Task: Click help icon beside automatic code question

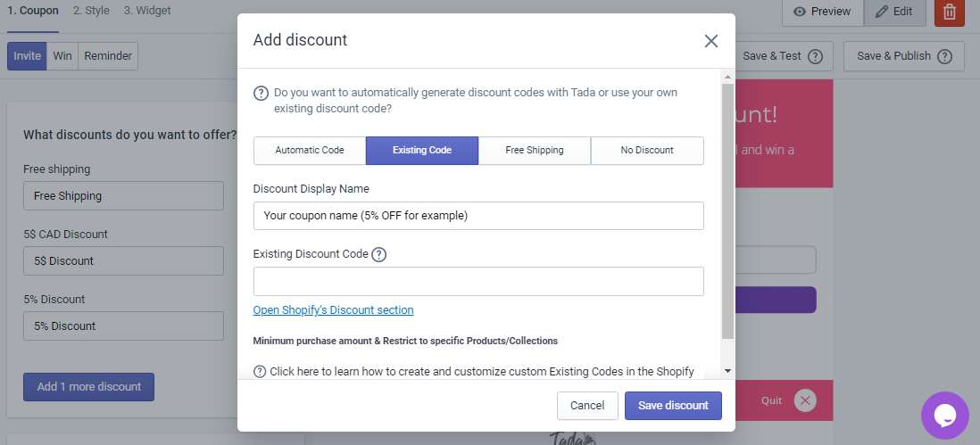Action: point(261,93)
